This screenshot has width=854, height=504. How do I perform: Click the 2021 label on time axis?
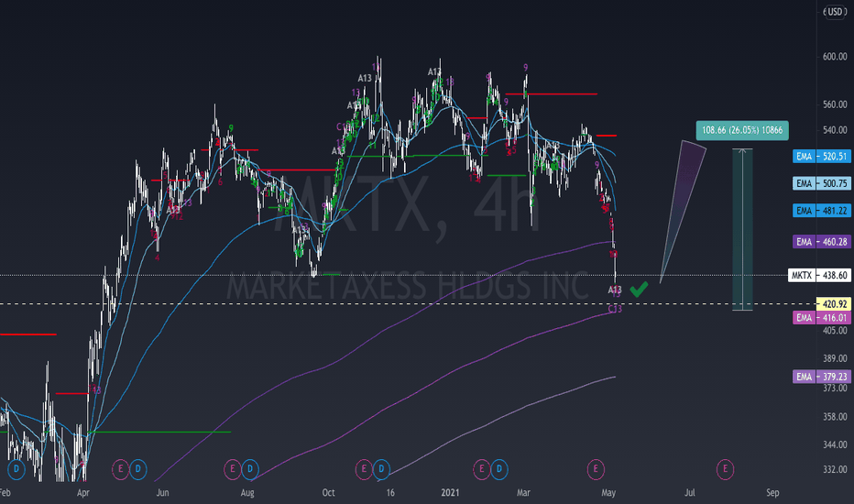coord(450,493)
